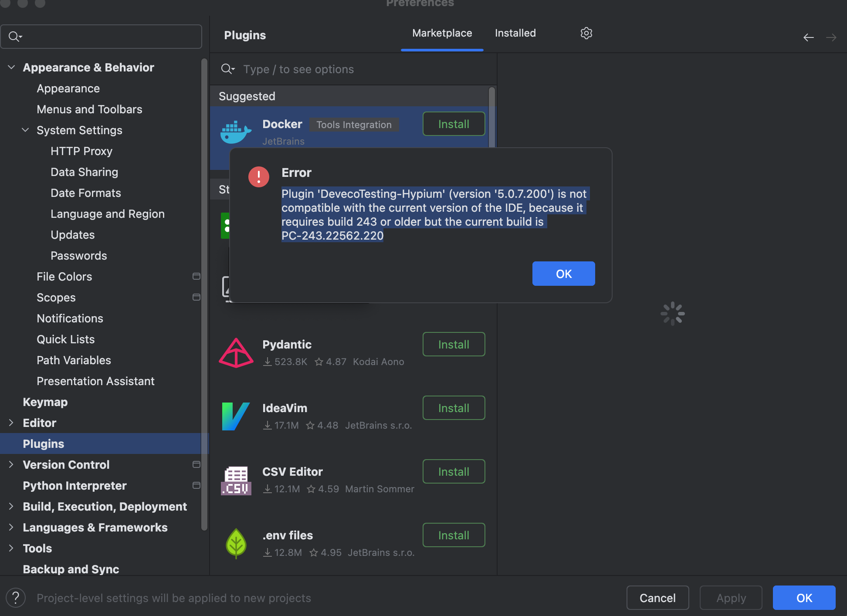
Task: Open Presentation Assistant settings
Action: tap(95, 381)
